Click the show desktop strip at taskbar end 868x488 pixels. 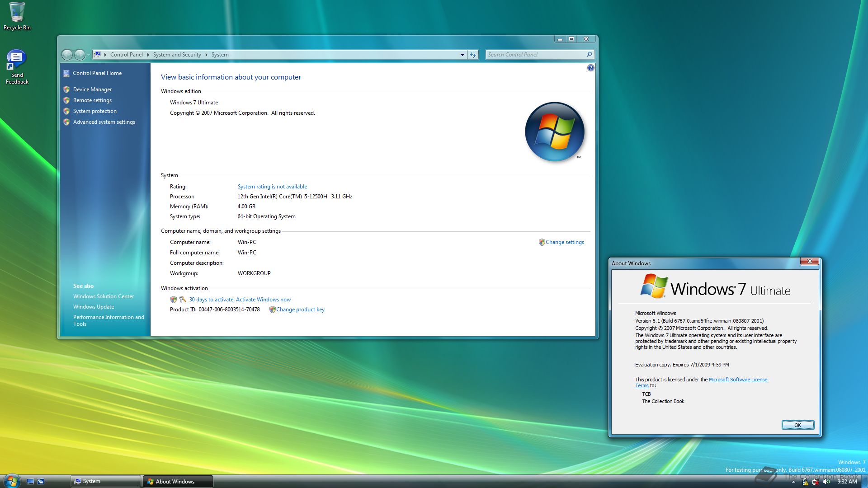pos(864,482)
